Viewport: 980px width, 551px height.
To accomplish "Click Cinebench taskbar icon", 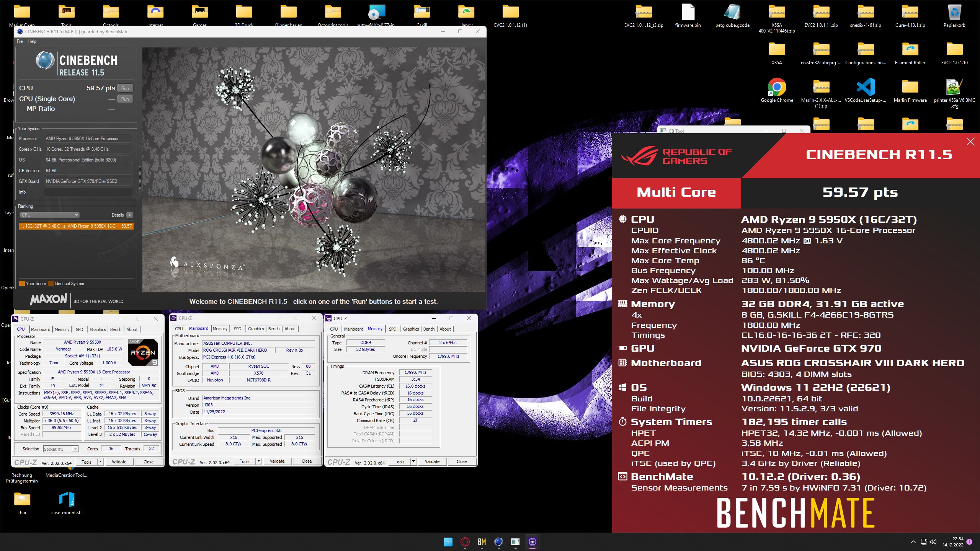I will (498, 542).
